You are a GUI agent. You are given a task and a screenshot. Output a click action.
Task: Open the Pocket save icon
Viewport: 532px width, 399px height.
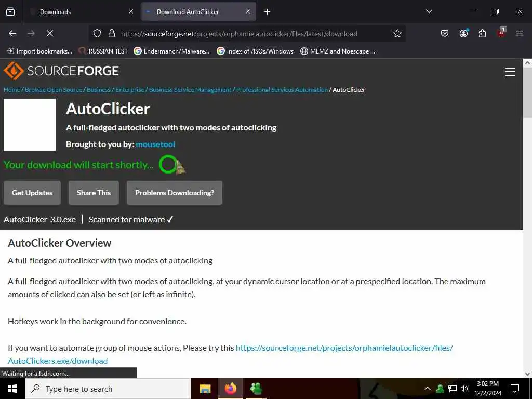(445, 33)
